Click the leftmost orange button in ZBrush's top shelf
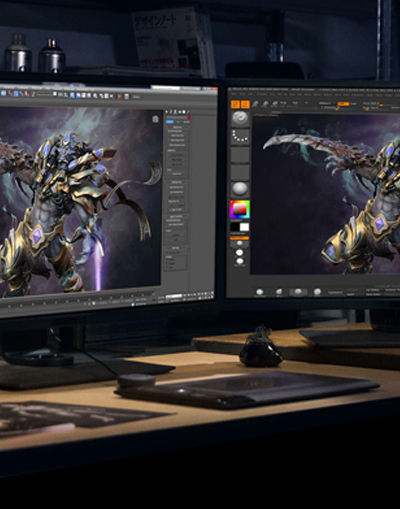400x509 pixels. (235, 104)
